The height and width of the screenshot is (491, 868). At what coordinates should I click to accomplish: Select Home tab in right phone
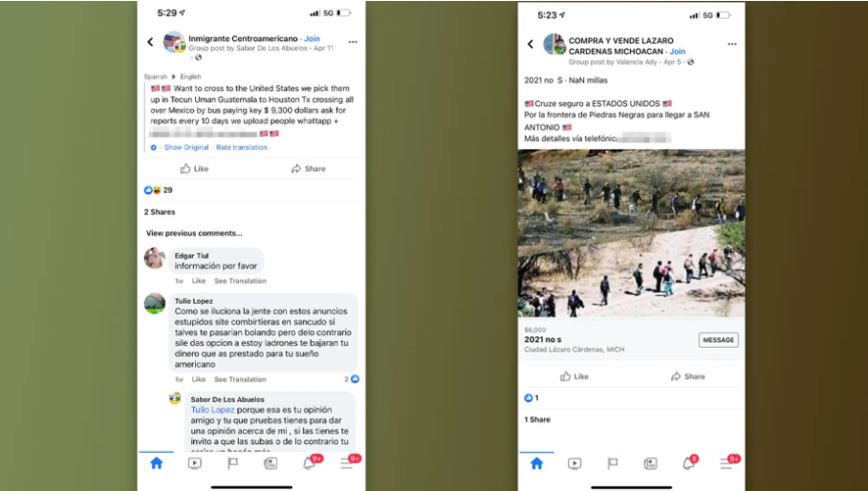pos(536,463)
